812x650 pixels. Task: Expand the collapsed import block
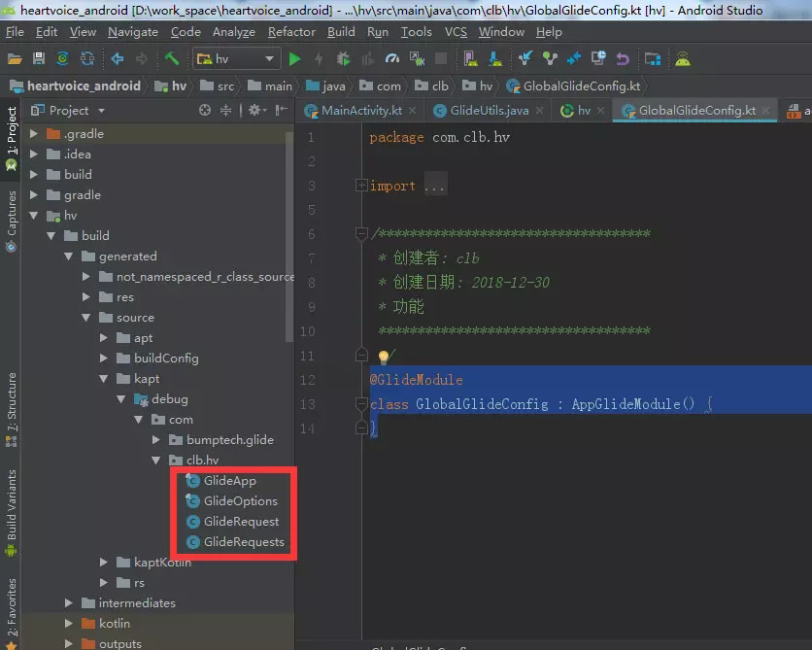361,186
